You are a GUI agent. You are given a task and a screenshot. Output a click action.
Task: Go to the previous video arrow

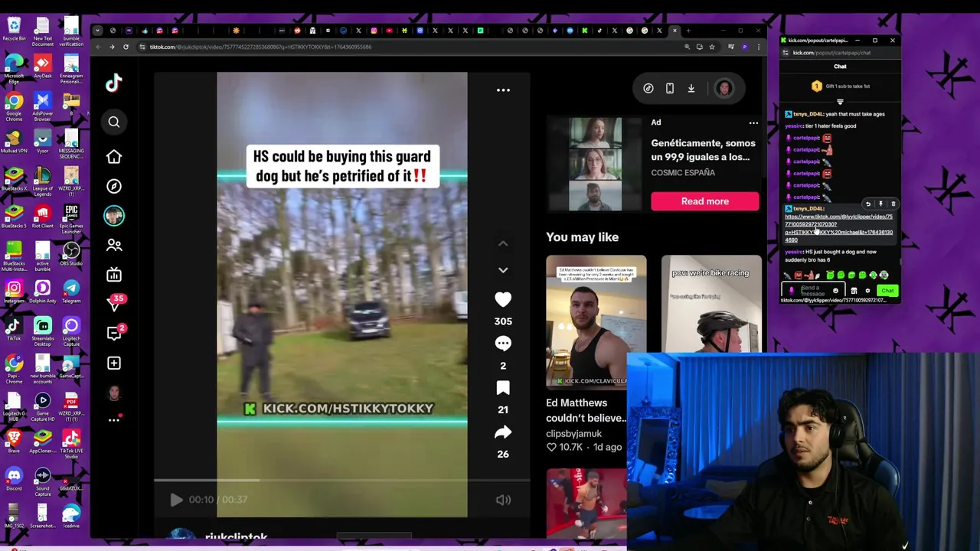point(503,243)
